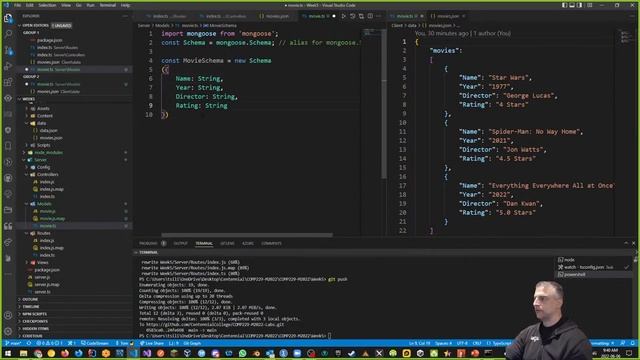Open the Extensions view

(8, 82)
